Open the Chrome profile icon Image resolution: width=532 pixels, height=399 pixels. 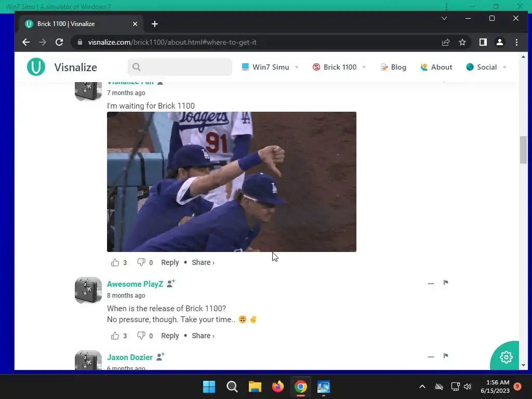click(x=499, y=42)
